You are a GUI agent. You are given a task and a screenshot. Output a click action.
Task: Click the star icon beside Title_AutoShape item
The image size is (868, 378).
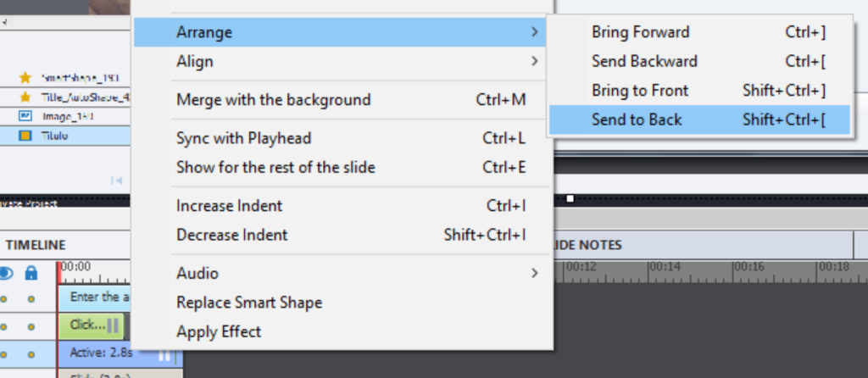click(25, 97)
